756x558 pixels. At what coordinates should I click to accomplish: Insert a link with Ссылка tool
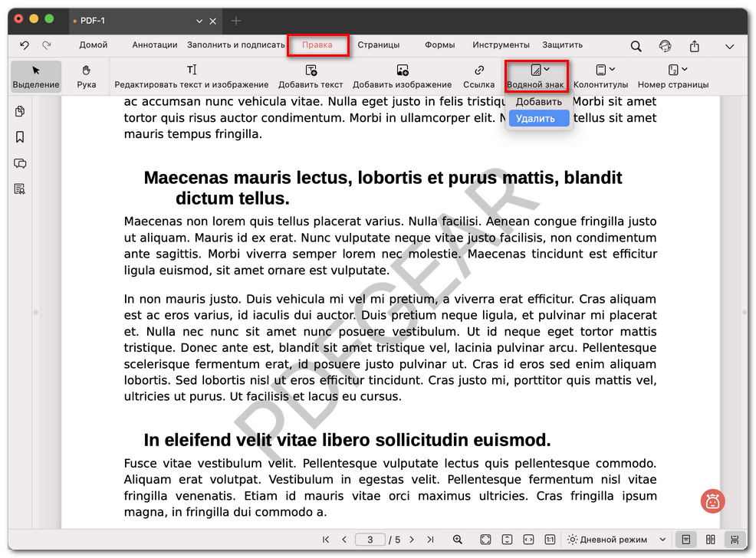[x=478, y=76]
